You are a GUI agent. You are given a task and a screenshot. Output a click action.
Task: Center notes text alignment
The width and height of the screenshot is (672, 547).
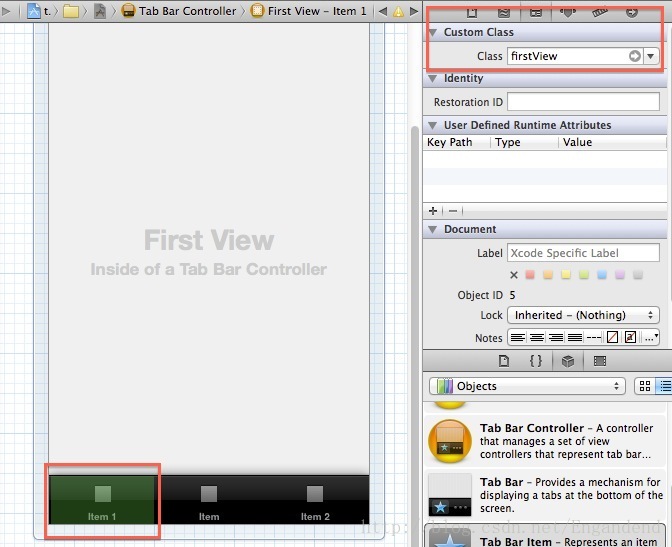[x=537, y=338]
